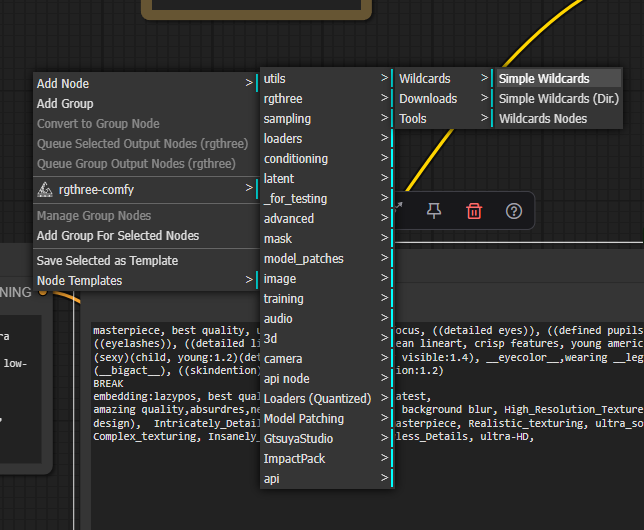
Task: Click the pin icon in the node toolbar
Action: point(434,211)
